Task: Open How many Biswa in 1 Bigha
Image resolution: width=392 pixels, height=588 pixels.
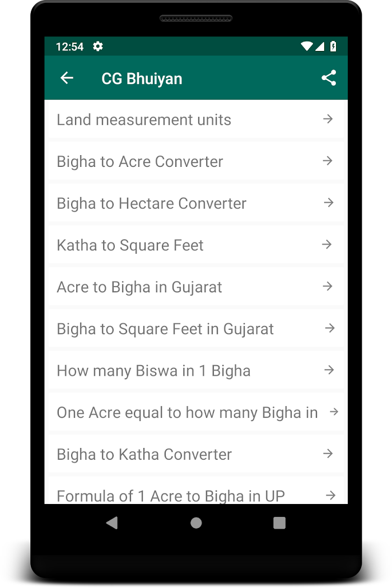Action: (196, 371)
